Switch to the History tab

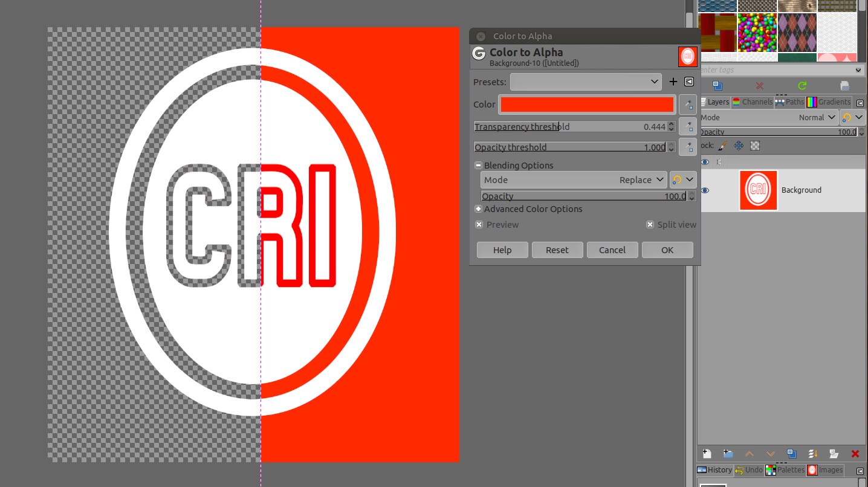(x=715, y=470)
